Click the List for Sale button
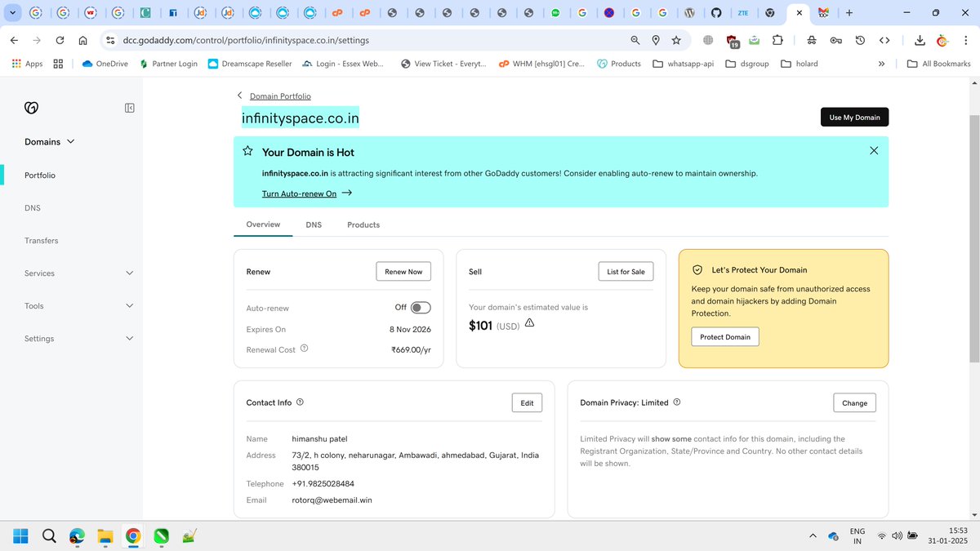This screenshot has height=551, width=980. point(626,272)
